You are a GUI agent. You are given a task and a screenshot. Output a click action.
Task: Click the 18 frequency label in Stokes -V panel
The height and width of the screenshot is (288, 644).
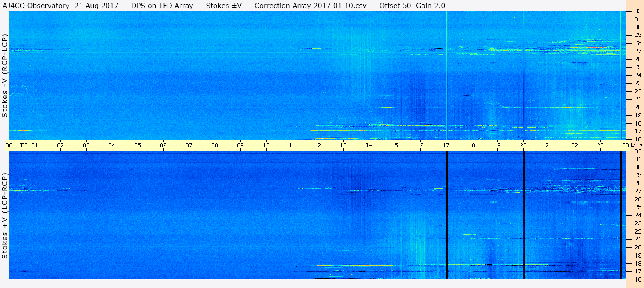(x=638, y=123)
